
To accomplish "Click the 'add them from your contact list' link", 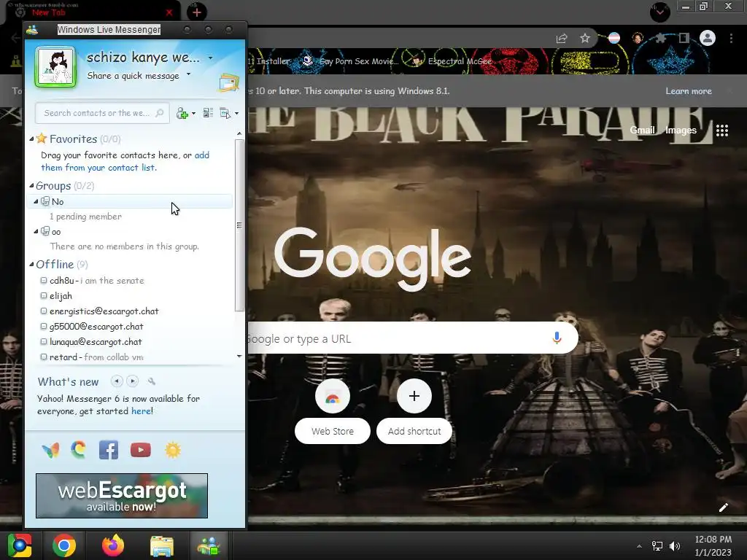I will pos(125,161).
